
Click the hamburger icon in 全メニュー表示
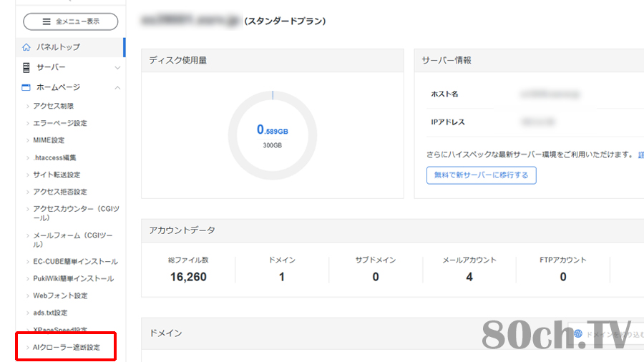47,21
